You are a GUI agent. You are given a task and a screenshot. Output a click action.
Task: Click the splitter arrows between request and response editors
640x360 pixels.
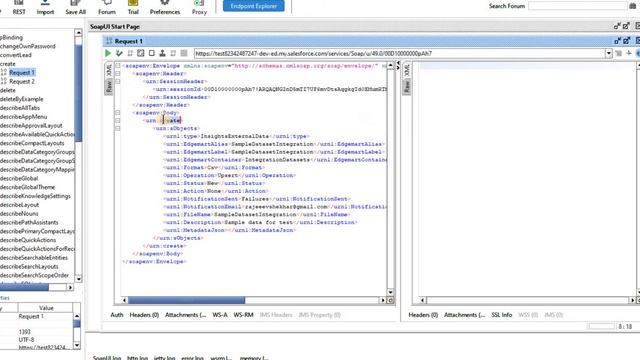398,65
